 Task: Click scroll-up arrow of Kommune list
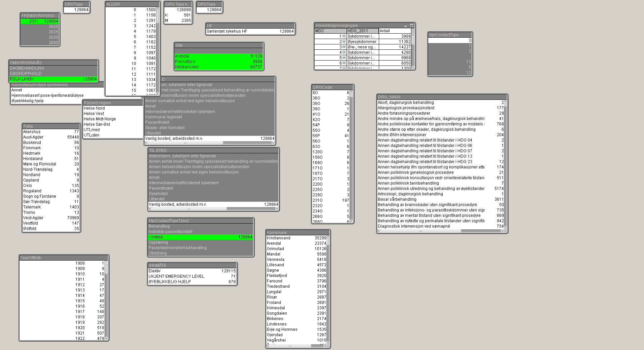(328, 237)
